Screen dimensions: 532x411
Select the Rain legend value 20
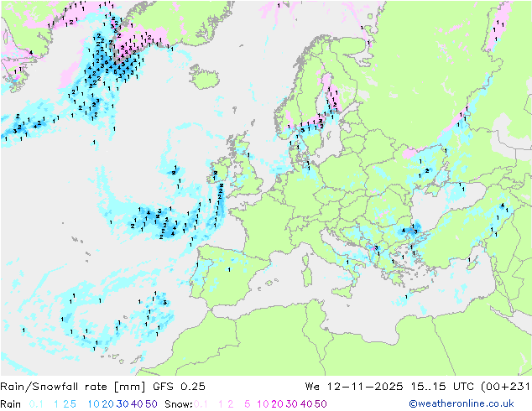pos(108,404)
